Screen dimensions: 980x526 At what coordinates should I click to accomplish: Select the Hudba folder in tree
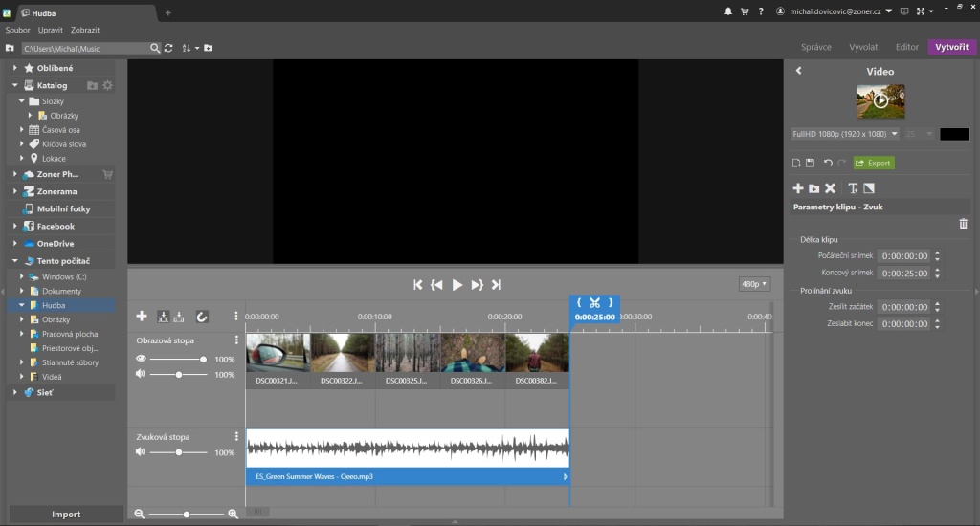pyautogui.click(x=54, y=305)
